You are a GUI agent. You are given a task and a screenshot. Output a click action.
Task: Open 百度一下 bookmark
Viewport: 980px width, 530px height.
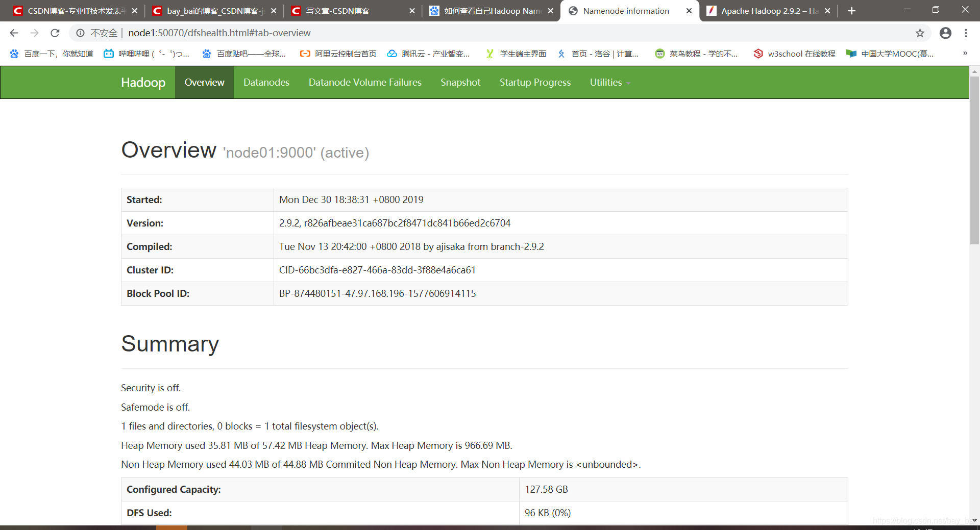[x=52, y=54]
